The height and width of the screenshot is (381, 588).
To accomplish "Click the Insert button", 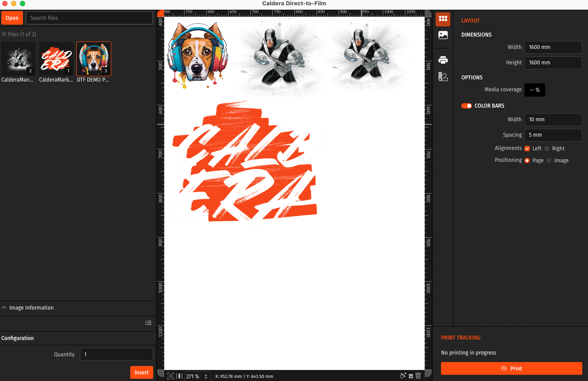I will pos(141,373).
